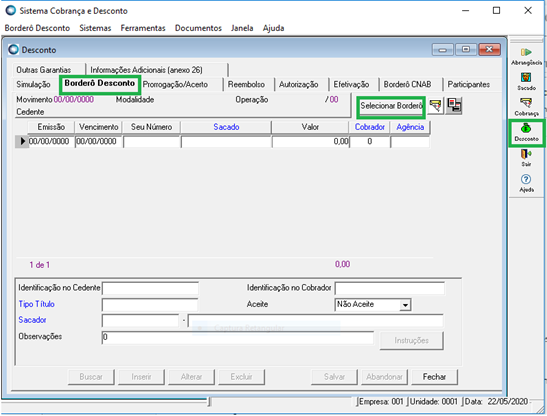
Task: Focus the Identificação no Cedente field
Action: coord(150,289)
